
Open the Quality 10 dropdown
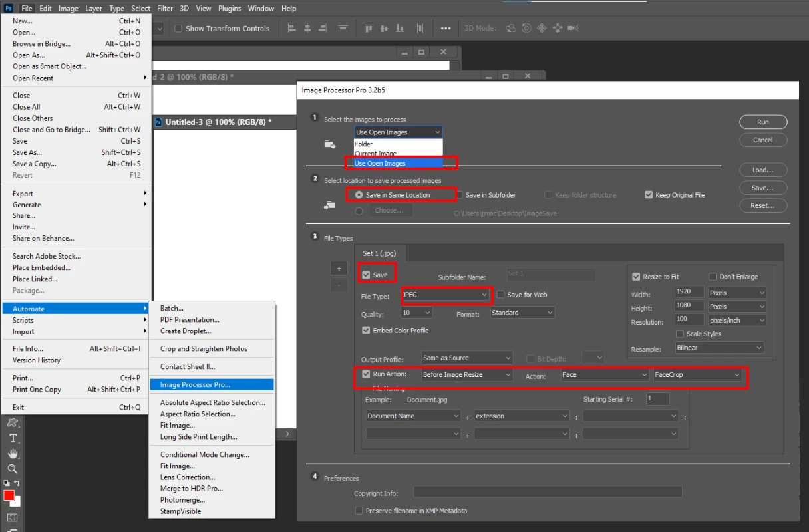(x=416, y=313)
